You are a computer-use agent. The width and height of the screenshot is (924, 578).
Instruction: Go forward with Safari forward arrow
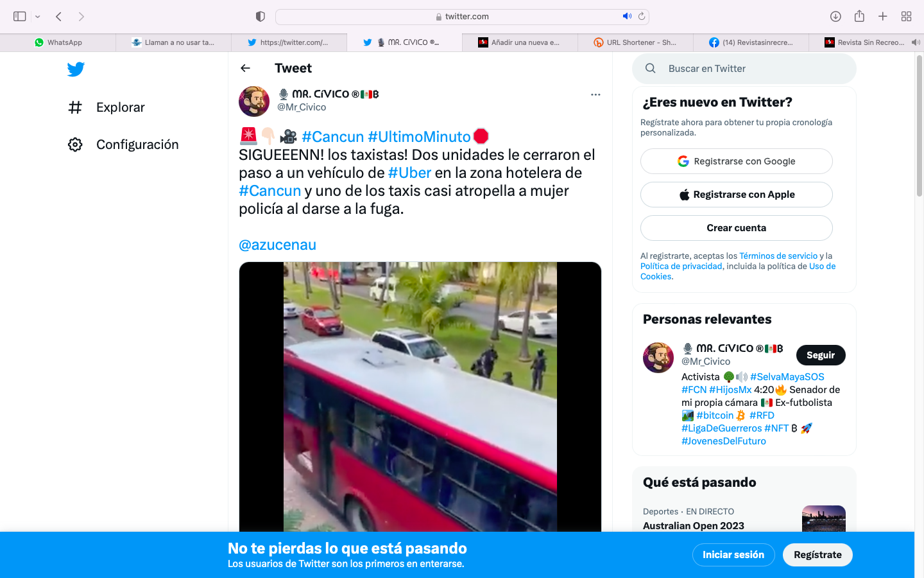[x=81, y=16]
